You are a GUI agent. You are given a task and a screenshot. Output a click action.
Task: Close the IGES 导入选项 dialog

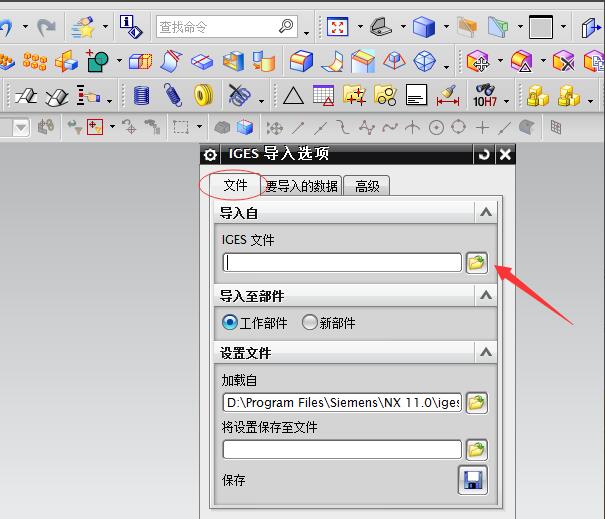505,155
